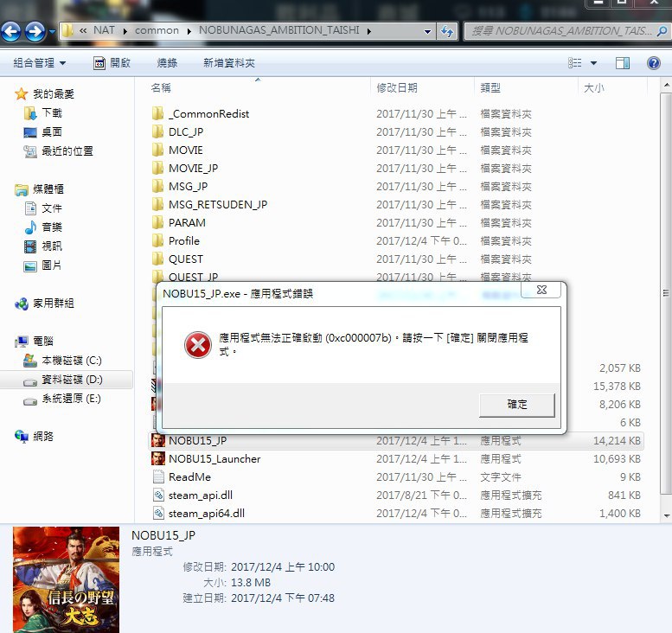The height and width of the screenshot is (633, 672).
Task: Select 'common' in the address breadcrumb
Action: (157, 30)
